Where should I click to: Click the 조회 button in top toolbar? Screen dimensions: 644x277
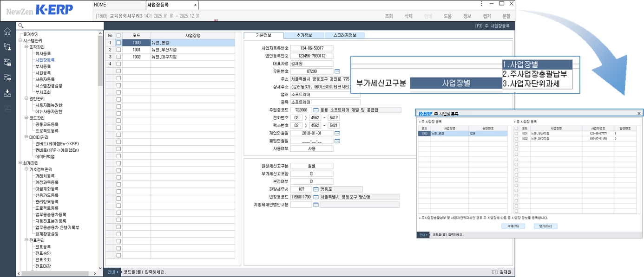pyautogui.click(x=389, y=16)
